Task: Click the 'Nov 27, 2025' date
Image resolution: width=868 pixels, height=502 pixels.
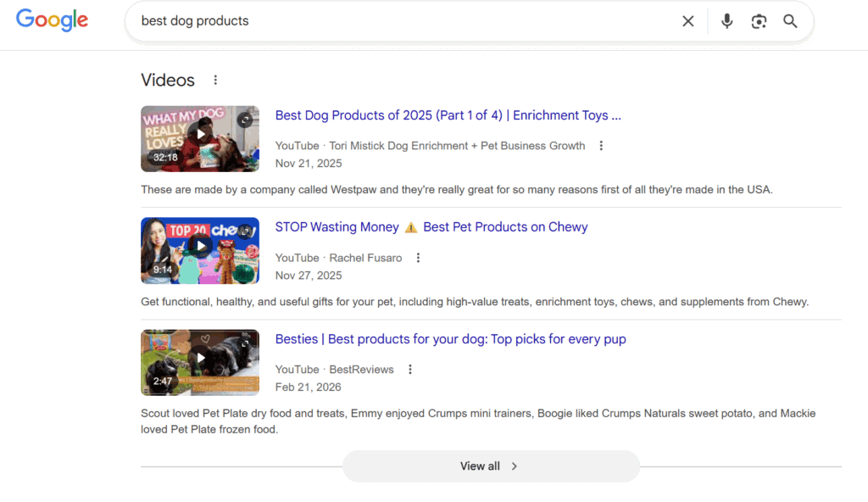Action: click(x=309, y=276)
